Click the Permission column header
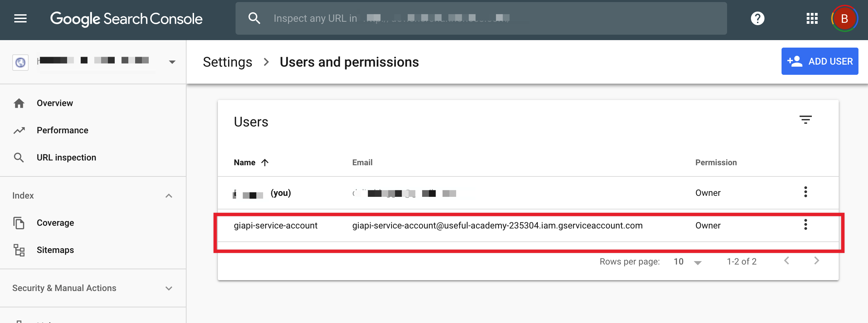The image size is (868, 323). pos(716,163)
